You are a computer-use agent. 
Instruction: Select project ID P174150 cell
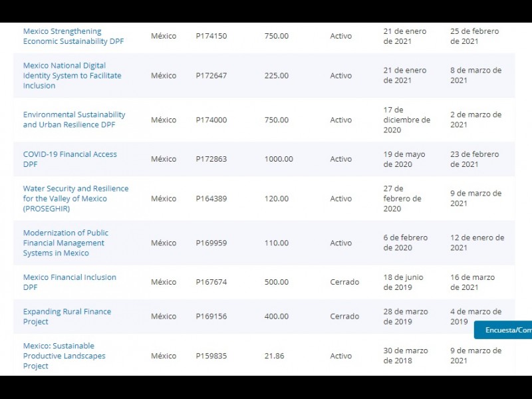pyautogui.click(x=211, y=36)
